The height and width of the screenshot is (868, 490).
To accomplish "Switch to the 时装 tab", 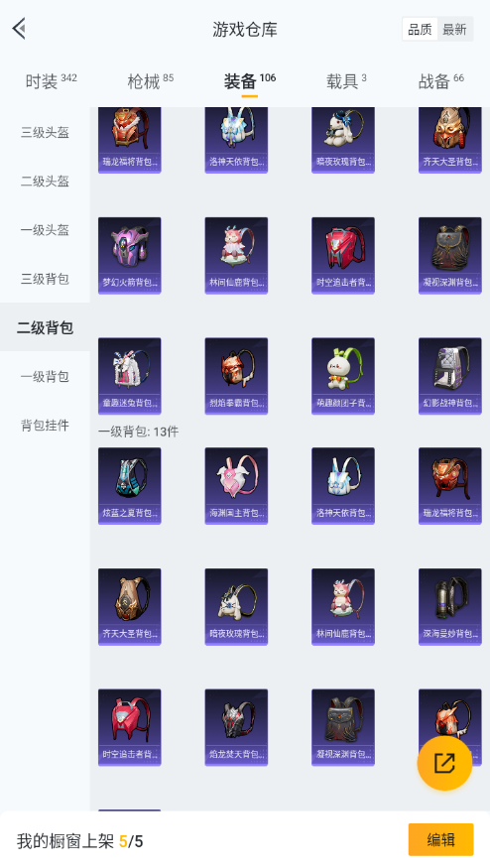I will coord(51,81).
